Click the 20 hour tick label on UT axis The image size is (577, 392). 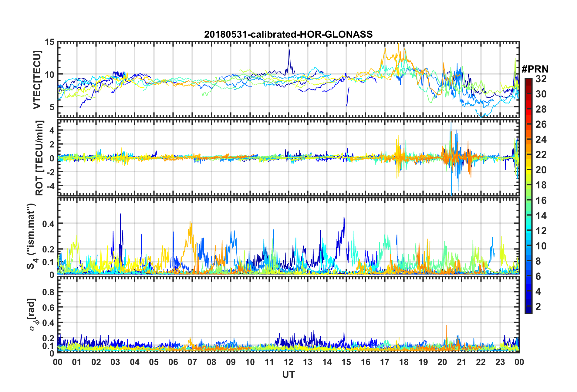tap(442, 362)
